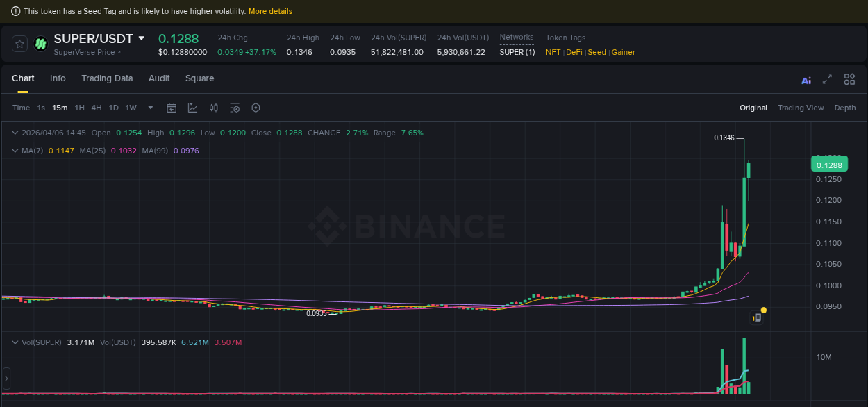
Task: Click the MA(25) value 0.1032
Action: (125, 151)
